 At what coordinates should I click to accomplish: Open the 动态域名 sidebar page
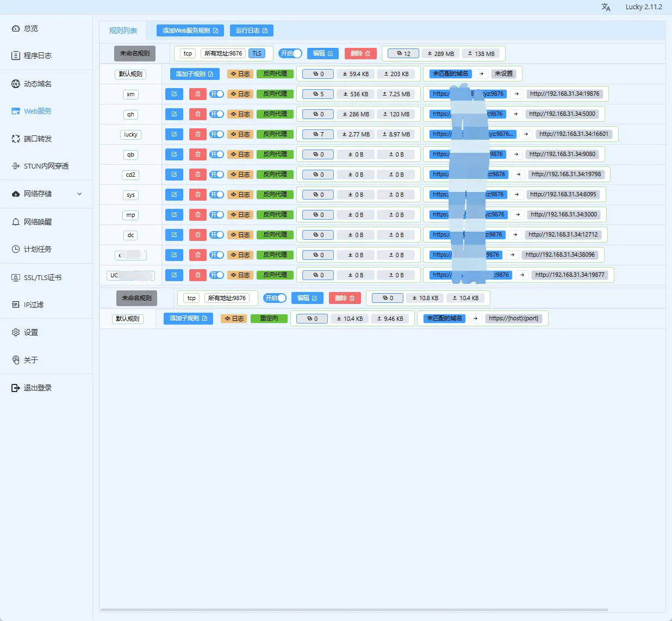point(38,84)
